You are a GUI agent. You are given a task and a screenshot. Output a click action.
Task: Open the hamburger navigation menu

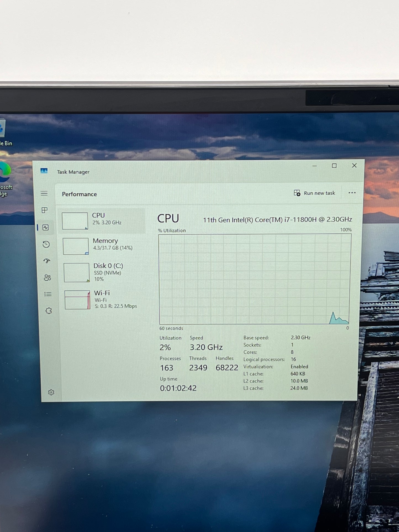[44, 193]
